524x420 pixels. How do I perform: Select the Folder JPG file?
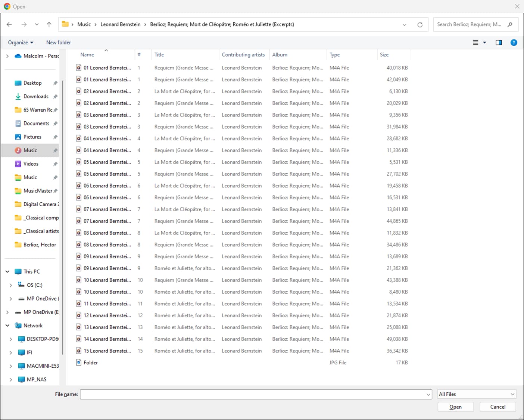pos(242,363)
